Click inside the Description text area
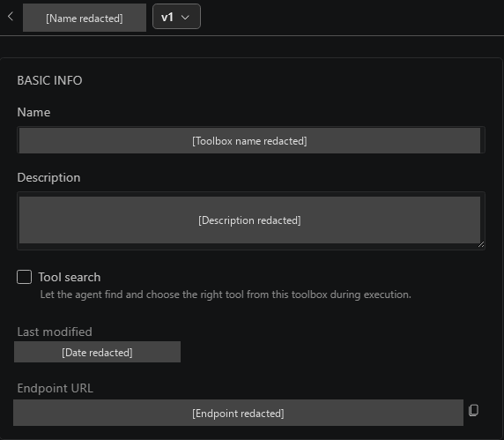Image resolution: width=504 pixels, height=440 pixels. click(251, 220)
